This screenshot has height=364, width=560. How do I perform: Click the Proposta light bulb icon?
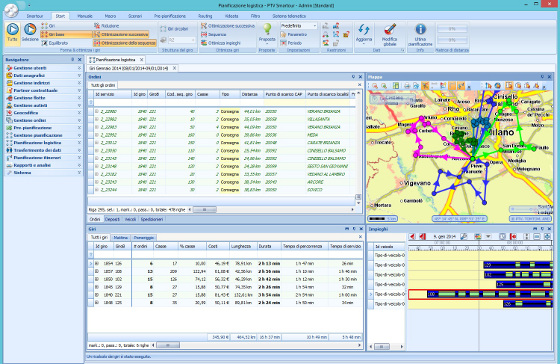click(x=267, y=29)
